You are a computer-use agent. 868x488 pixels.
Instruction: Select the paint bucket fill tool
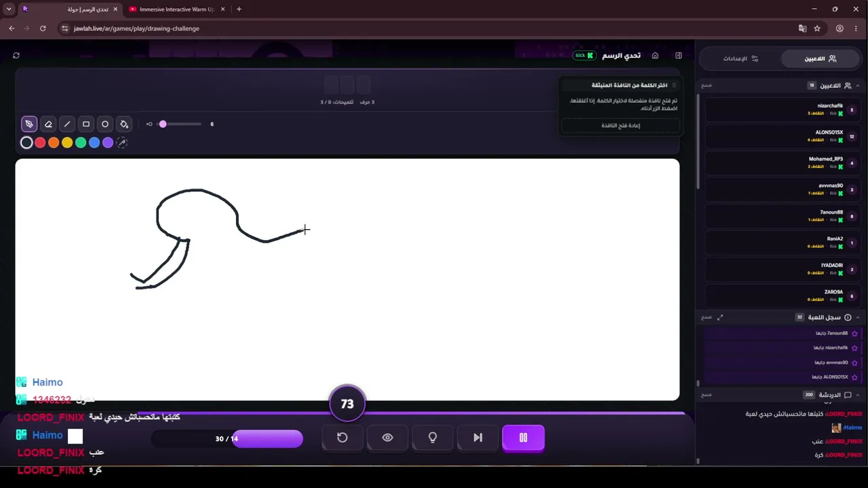coord(124,124)
